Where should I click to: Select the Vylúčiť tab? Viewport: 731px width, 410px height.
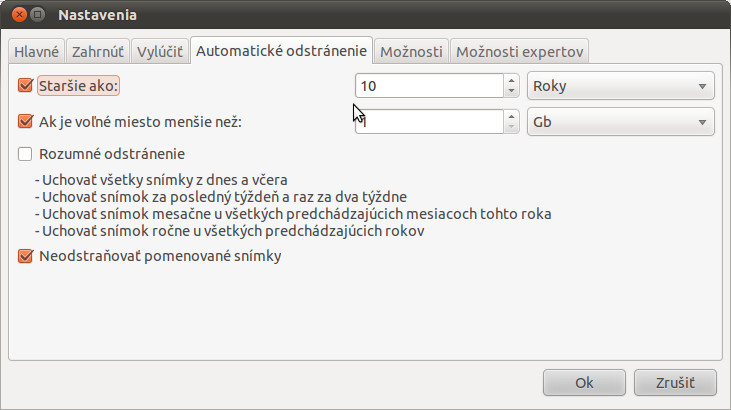[159, 51]
